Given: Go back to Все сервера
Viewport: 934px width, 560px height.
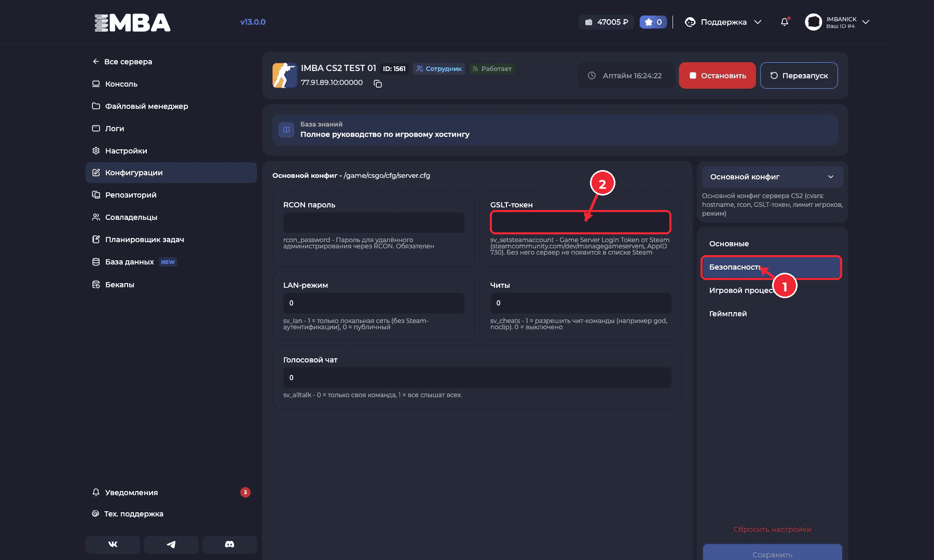Looking at the screenshot, I should pos(122,62).
